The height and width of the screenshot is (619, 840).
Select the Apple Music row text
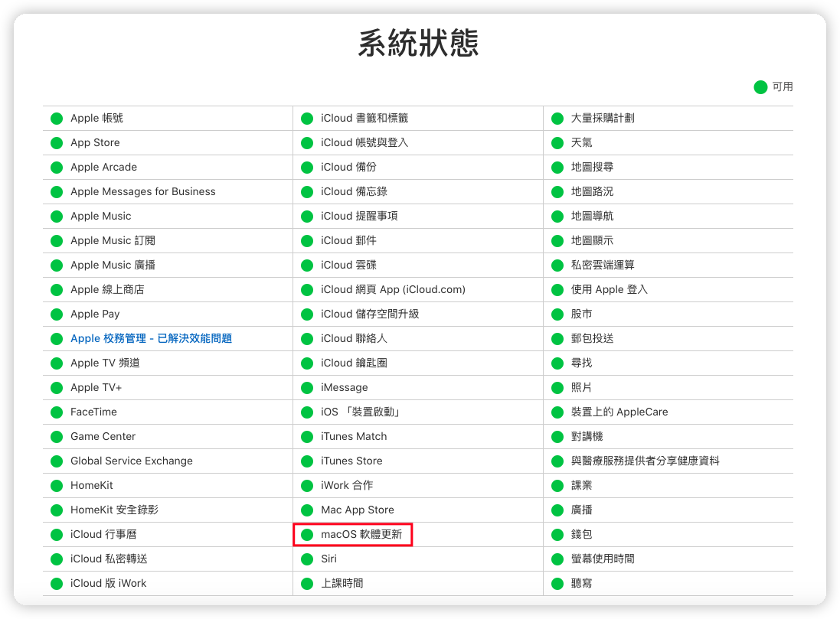click(101, 216)
